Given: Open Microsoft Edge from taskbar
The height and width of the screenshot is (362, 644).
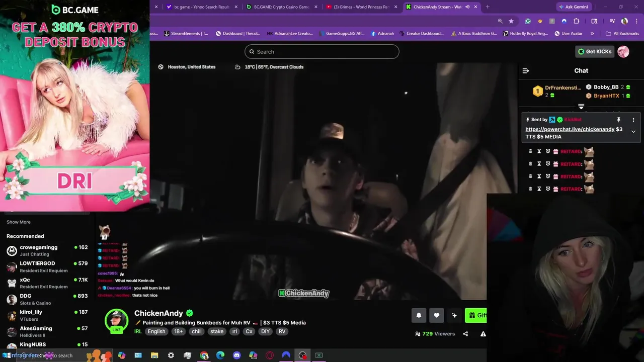Looking at the screenshot, I should (x=220, y=355).
